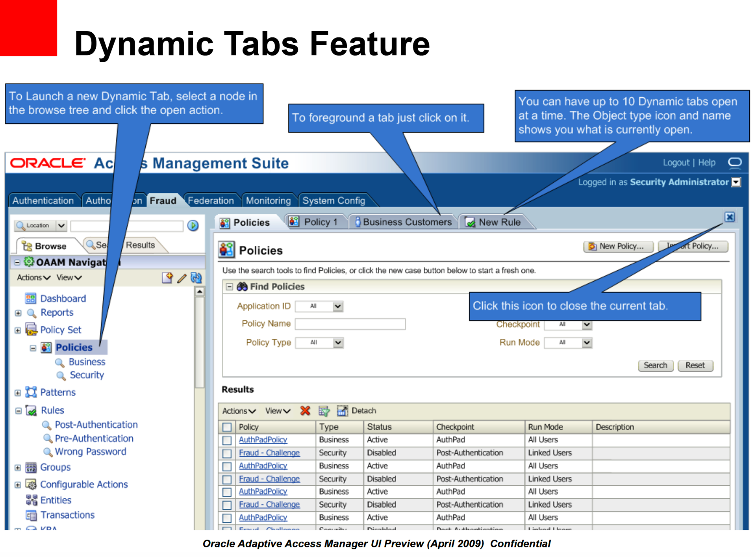
Task: Click the refresh icon in navigator toolbar
Action: tap(196, 278)
